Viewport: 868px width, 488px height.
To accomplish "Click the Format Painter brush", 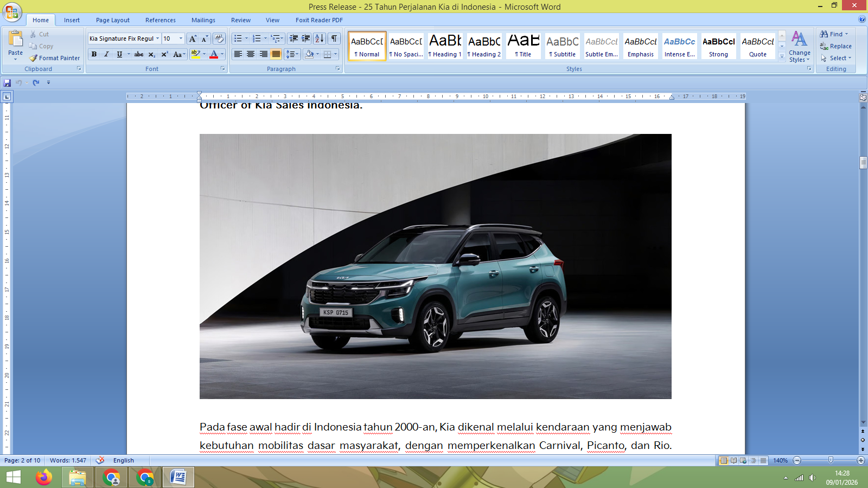I will coord(54,58).
